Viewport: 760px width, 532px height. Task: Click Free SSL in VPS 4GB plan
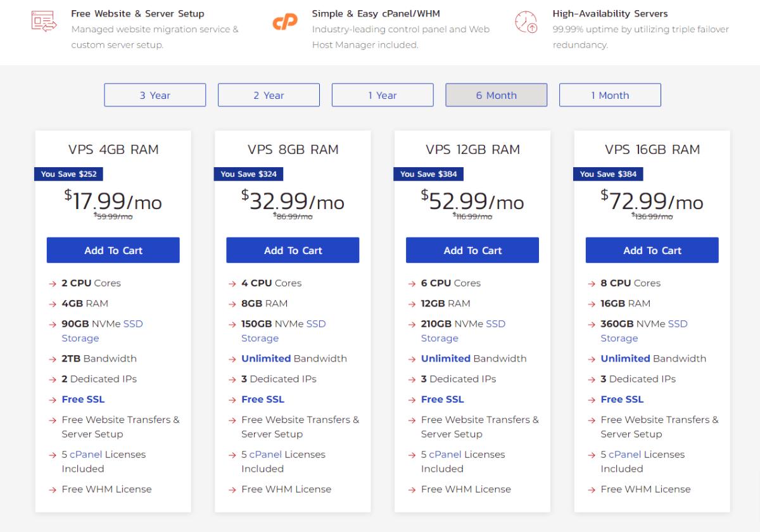click(83, 399)
